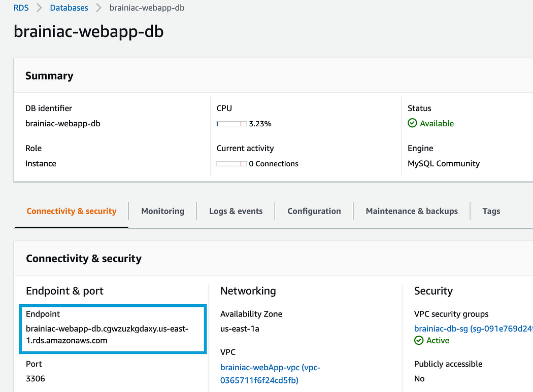The width and height of the screenshot is (533, 392).
Task: Click the DB identifier value brainiac-webapp-db
Action: coord(63,123)
